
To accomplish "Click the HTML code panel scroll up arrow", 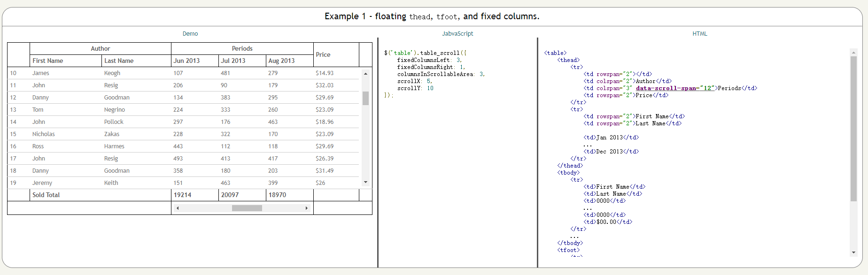I will point(853,53).
